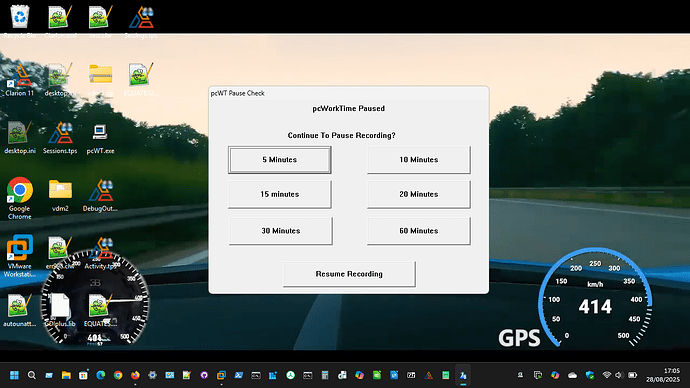
Task: Select the Settings.tps desktop file
Action: click(x=141, y=22)
